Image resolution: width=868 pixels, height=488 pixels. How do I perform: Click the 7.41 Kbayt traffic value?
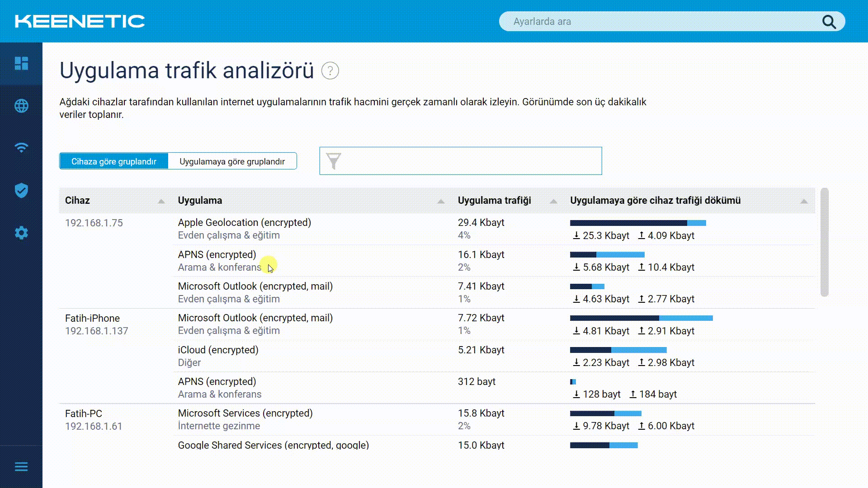click(481, 286)
